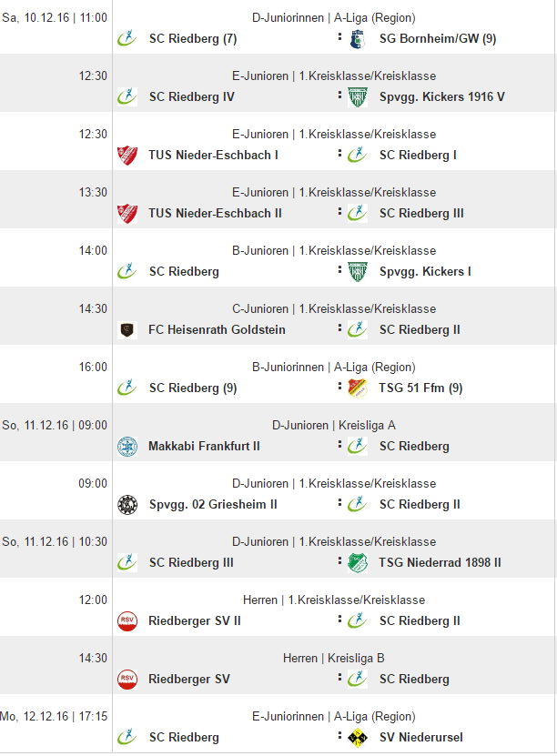Click the Spvgg. Kickers 1916 V logo
Screen dimensions: 557x756
(x=357, y=96)
